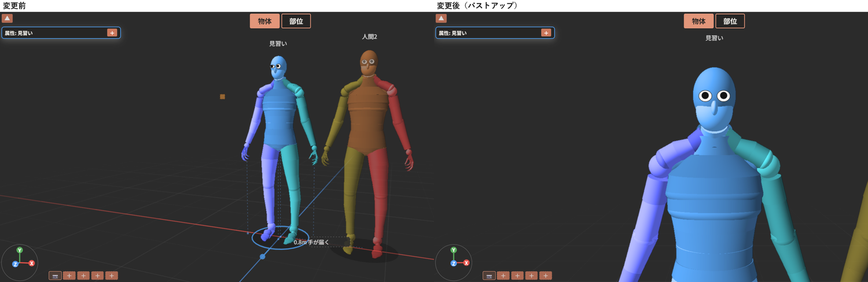Click 見習い label above blue figure, 変更前 view
Image resolution: width=868 pixels, height=282 pixels.
(278, 44)
